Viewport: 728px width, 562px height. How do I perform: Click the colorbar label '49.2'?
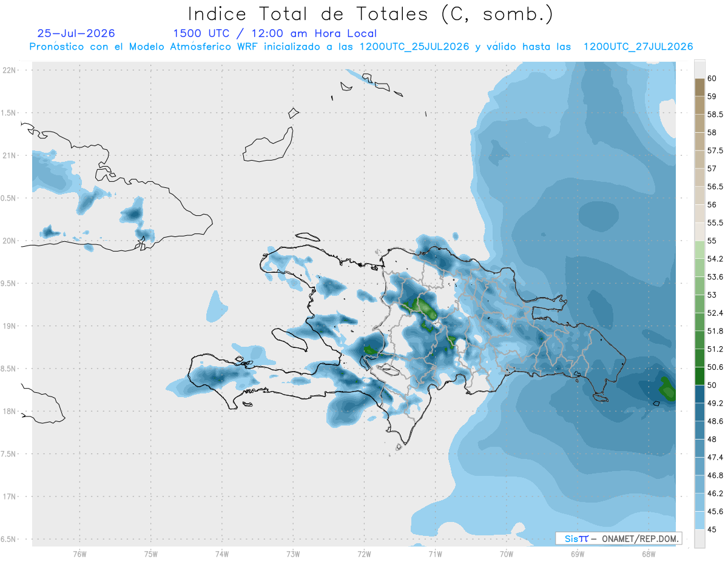715,403
